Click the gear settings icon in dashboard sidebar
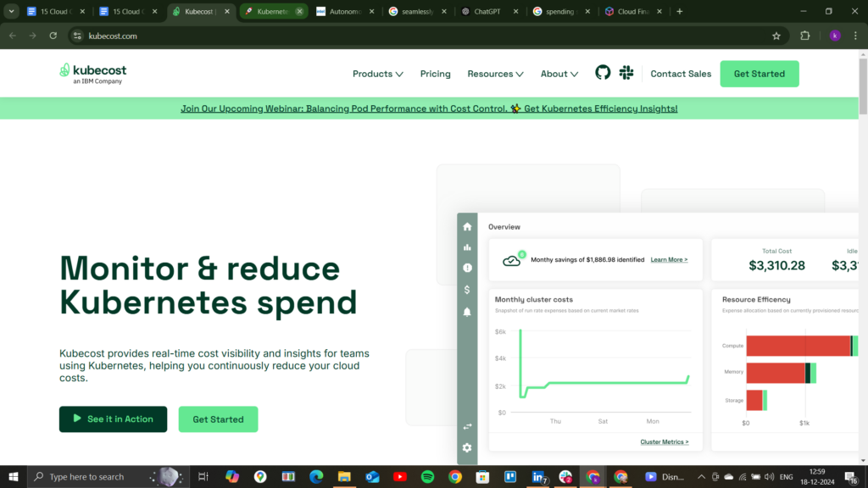Viewport: 868px width, 488px height. click(467, 447)
